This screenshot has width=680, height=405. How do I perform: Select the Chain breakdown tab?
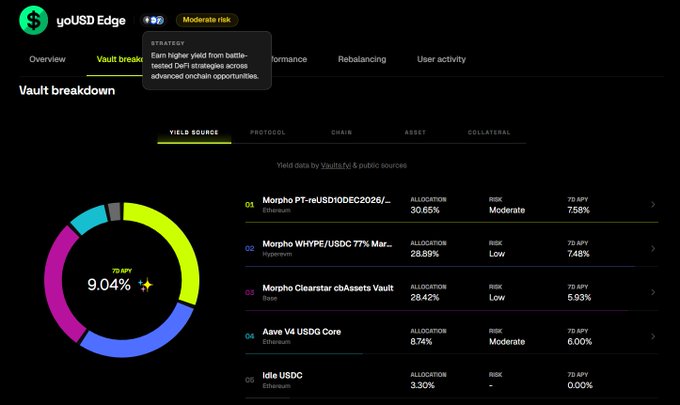click(342, 133)
